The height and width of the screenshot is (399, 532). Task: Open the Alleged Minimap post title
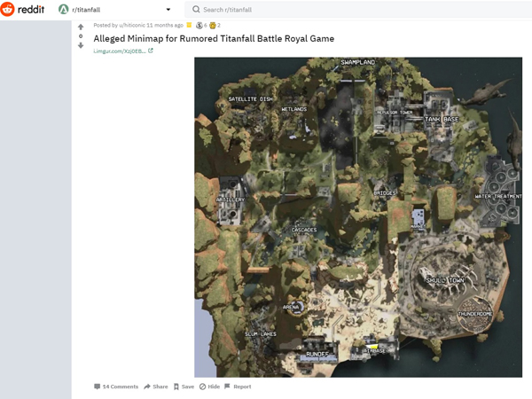tap(214, 39)
